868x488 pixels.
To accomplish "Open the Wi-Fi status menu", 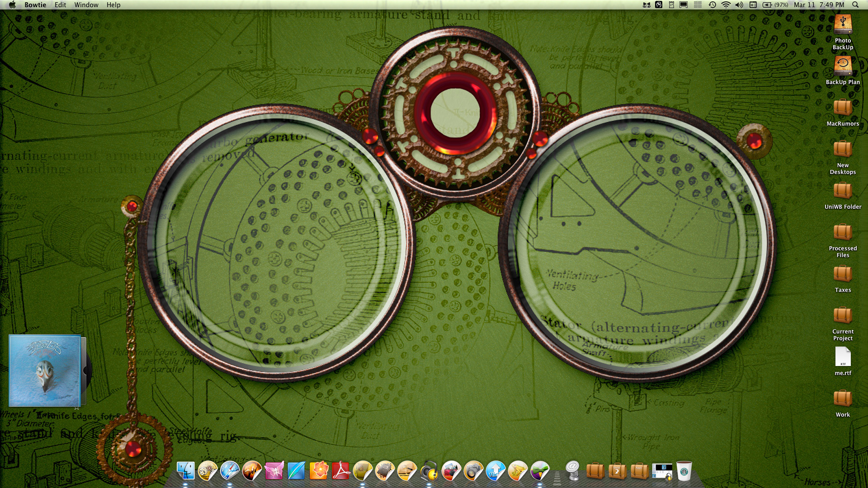I will point(726,5).
